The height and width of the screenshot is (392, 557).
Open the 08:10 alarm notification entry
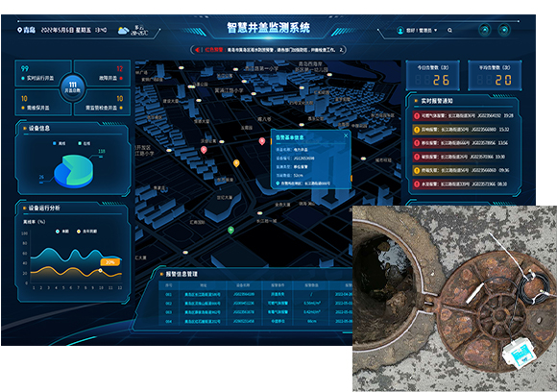pyautogui.click(x=464, y=184)
